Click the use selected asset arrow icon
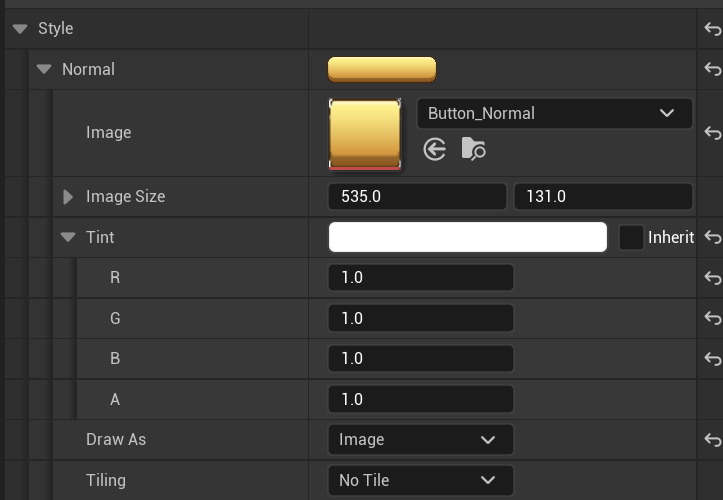 coord(434,149)
